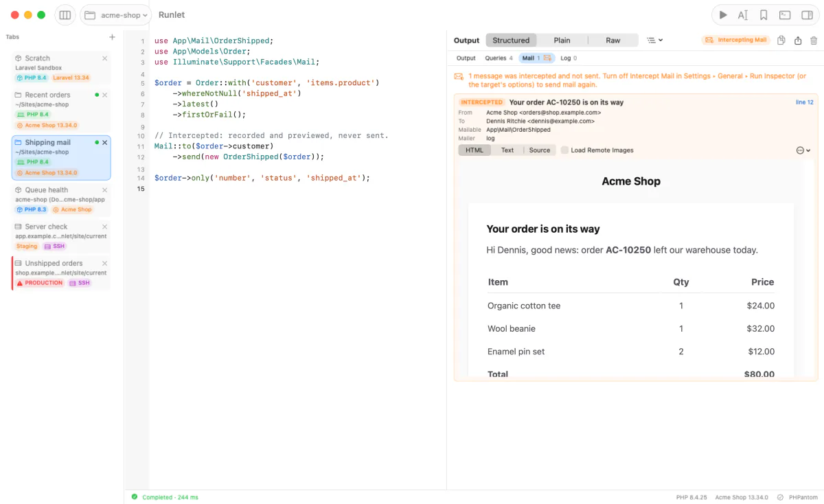Viewport: 824px width, 504px height.
Task: Click the Acme Shop heading in email preview
Action: (x=631, y=181)
